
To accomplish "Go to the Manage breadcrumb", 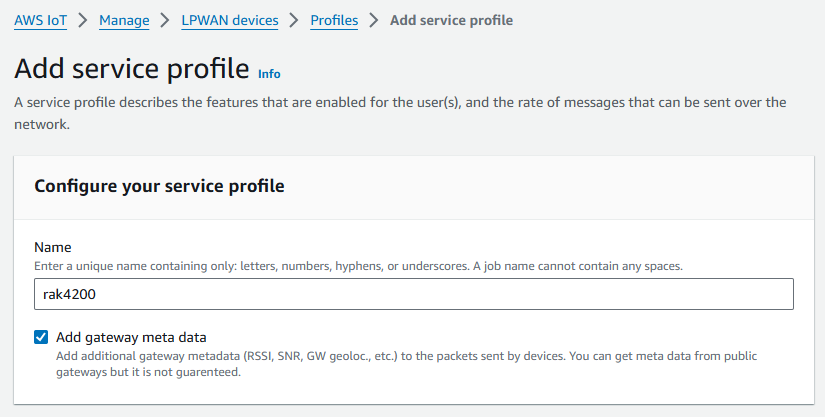I will 124,21.
